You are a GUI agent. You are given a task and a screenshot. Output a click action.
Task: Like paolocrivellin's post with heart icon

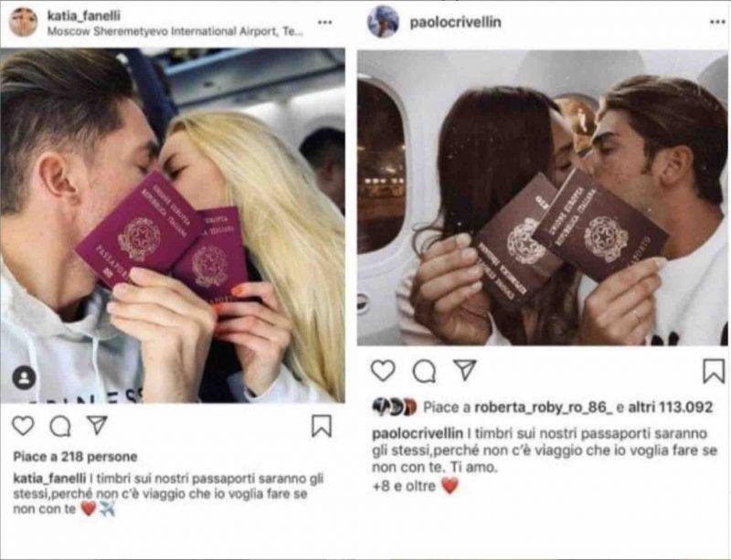[383, 371]
